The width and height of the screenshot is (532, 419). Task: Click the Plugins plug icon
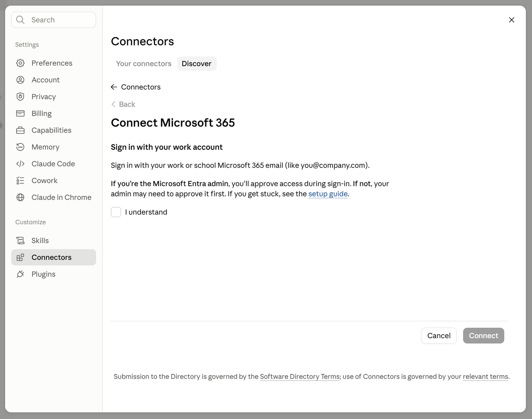[20, 274]
